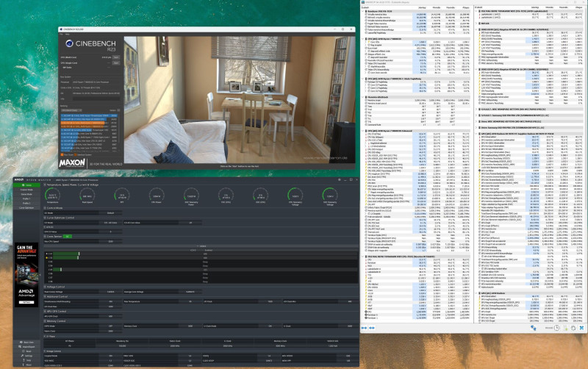Screen dimensions: 588x369
Task: Click the Basic View icon in Ryzen Master
Action: pyautogui.click(x=22, y=343)
